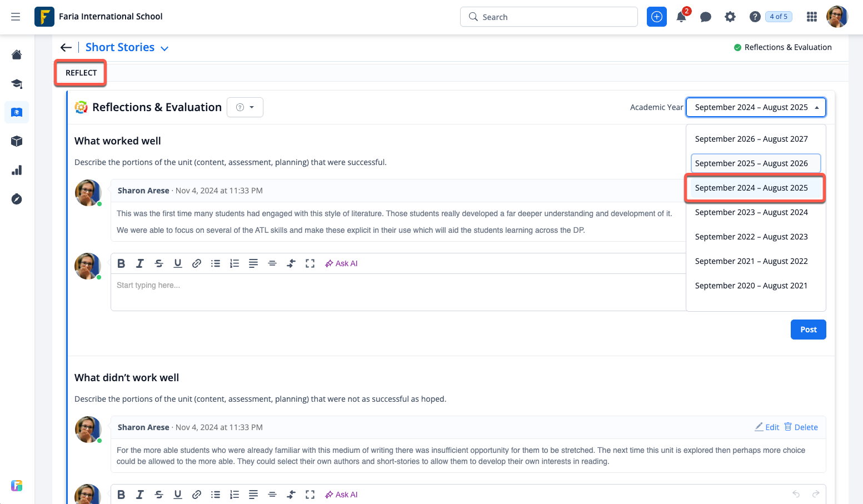Click the Ask AI button in first editor

tap(341, 263)
